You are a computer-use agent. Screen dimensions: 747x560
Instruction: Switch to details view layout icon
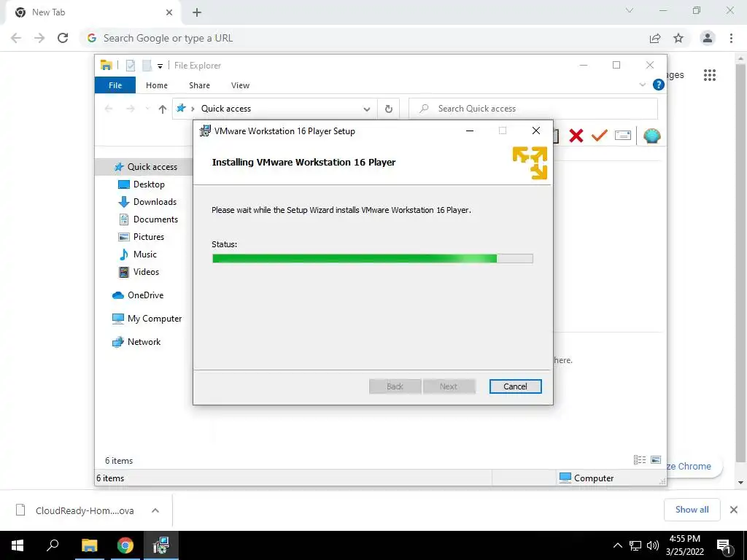[639, 459]
